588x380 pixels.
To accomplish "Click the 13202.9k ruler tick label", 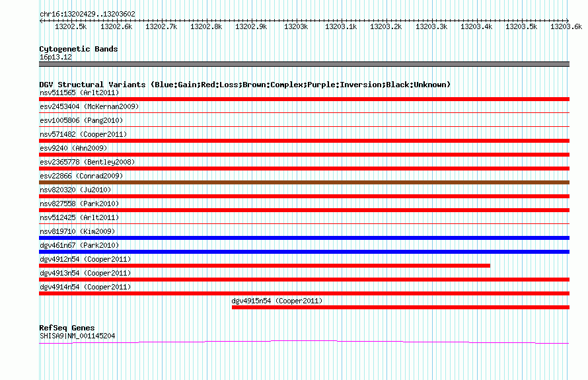I will click(251, 26).
